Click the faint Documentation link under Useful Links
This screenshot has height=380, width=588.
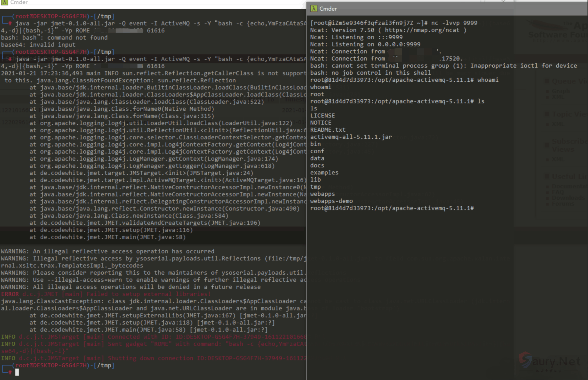569,186
